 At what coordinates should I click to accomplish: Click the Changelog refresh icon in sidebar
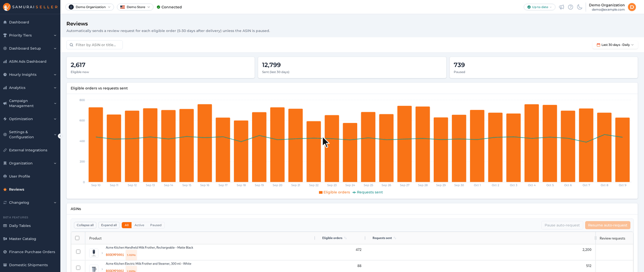[5, 202]
